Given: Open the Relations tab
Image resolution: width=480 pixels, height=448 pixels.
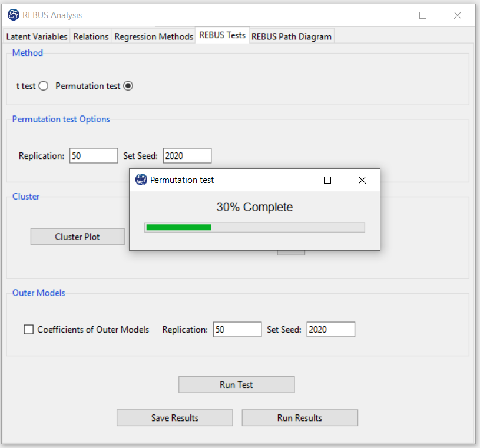Looking at the screenshot, I should [91, 36].
